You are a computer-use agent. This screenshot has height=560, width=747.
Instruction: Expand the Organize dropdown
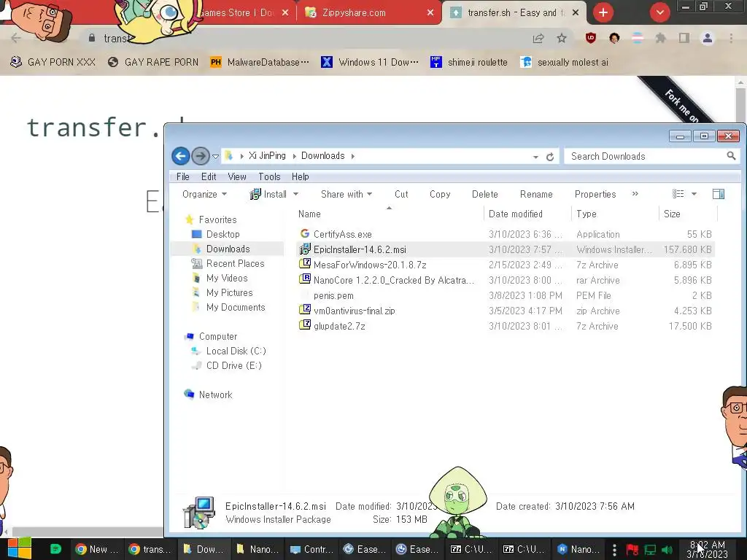pyautogui.click(x=204, y=194)
